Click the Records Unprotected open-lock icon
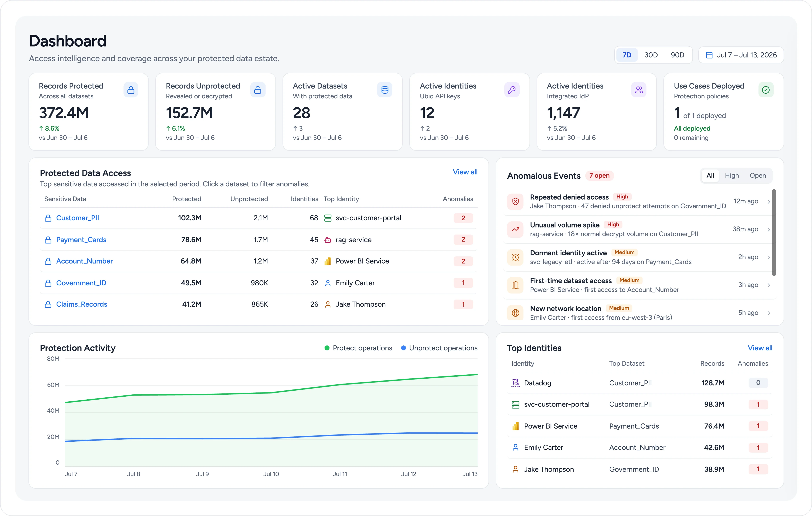The image size is (812, 516). [258, 90]
